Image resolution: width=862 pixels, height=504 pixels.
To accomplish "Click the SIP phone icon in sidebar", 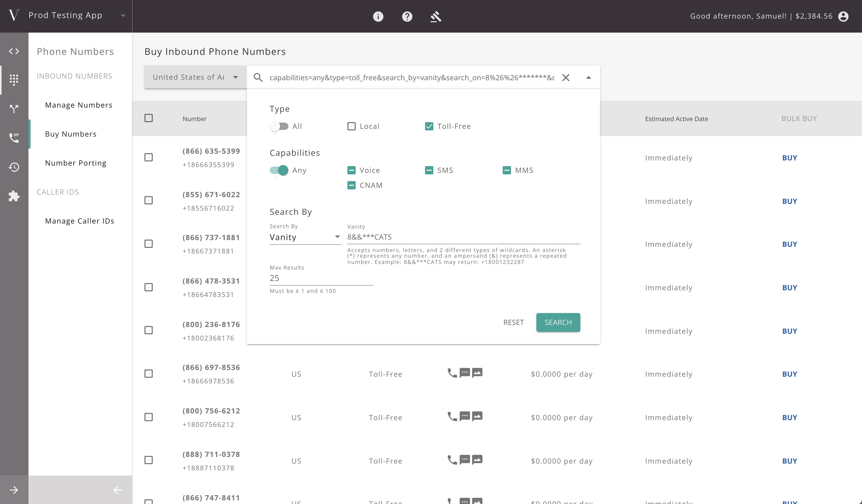I will [x=14, y=138].
